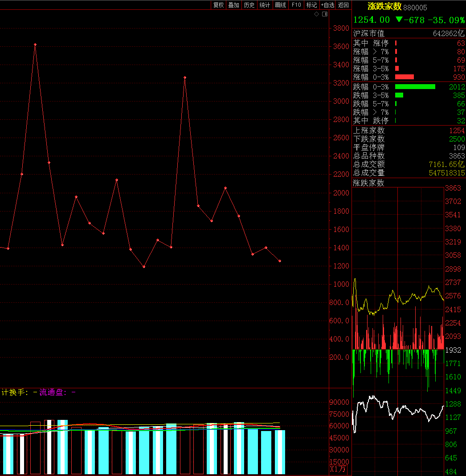Click the value 2012

click(x=457, y=87)
